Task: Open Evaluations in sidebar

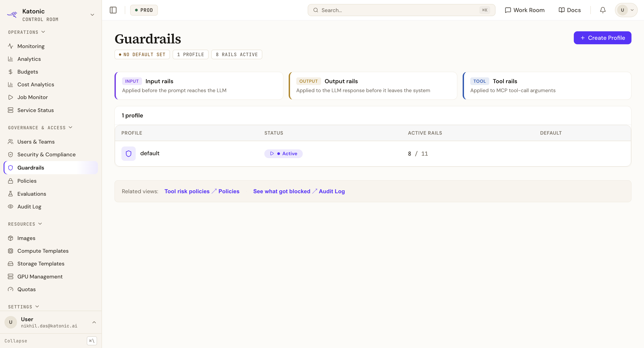Action: click(51, 194)
